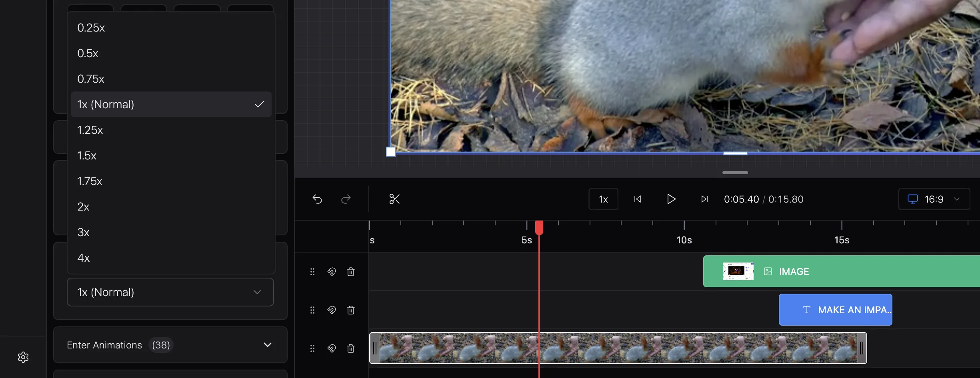980x378 pixels.
Task: Toggle magnet snapping on the text track
Action: 332,310
